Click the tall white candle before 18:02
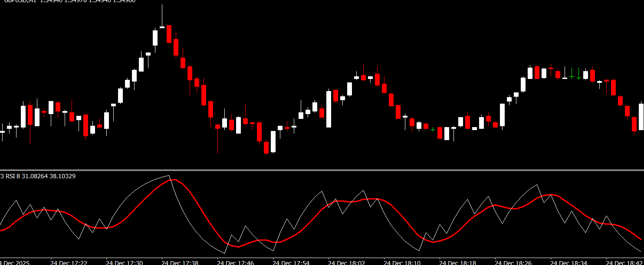 329,108
